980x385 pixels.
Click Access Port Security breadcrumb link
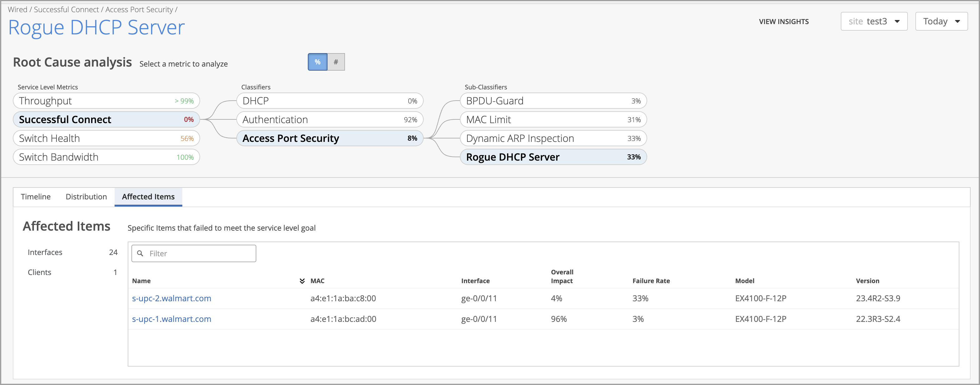139,9
